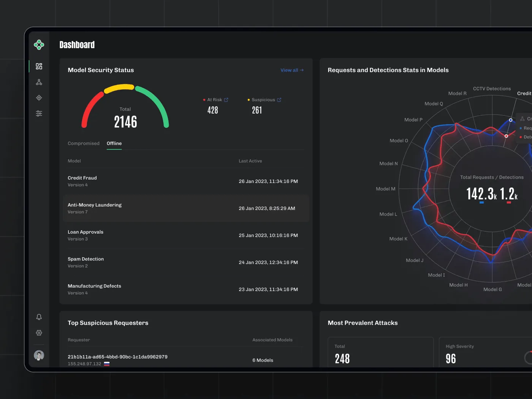532x399 pixels.
Task: Click the At Risk count 428
Action: pos(213,110)
